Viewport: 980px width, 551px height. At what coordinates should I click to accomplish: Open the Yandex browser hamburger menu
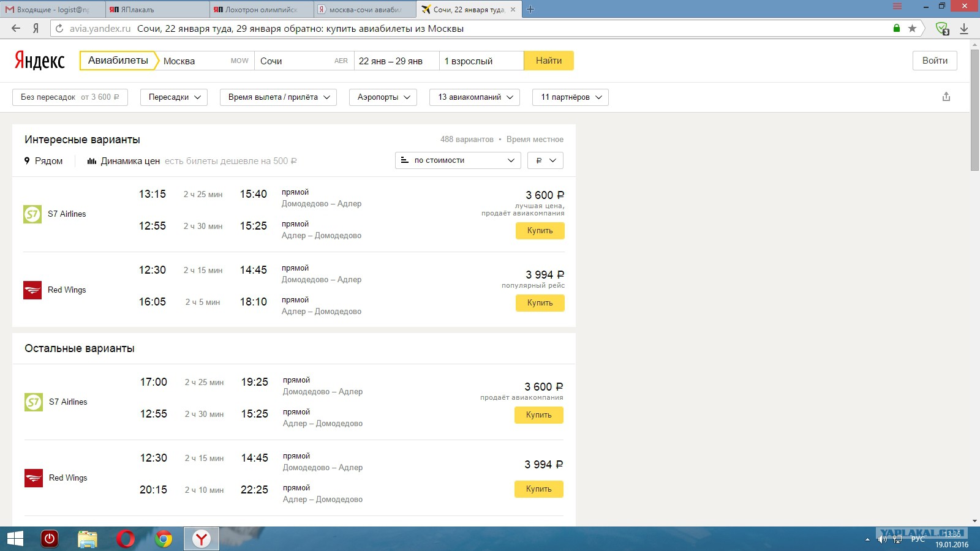[897, 6]
